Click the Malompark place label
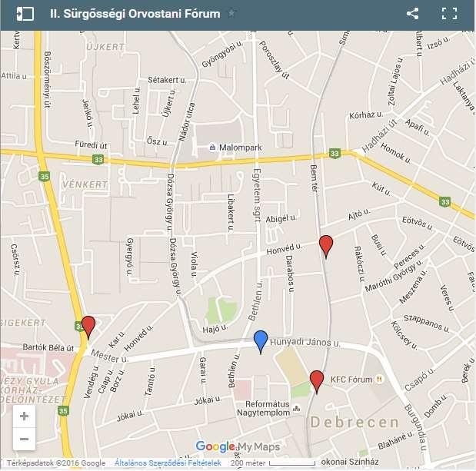This screenshot has width=476, height=471. (241, 148)
